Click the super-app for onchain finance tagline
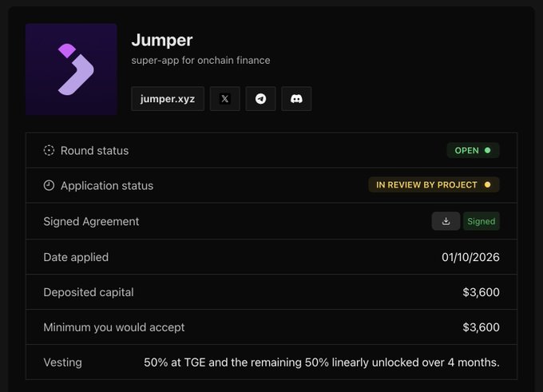 click(x=200, y=60)
